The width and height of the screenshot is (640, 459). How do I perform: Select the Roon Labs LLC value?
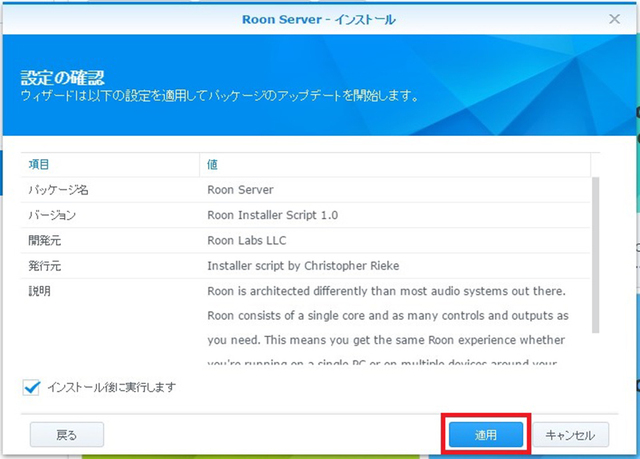coord(247,240)
